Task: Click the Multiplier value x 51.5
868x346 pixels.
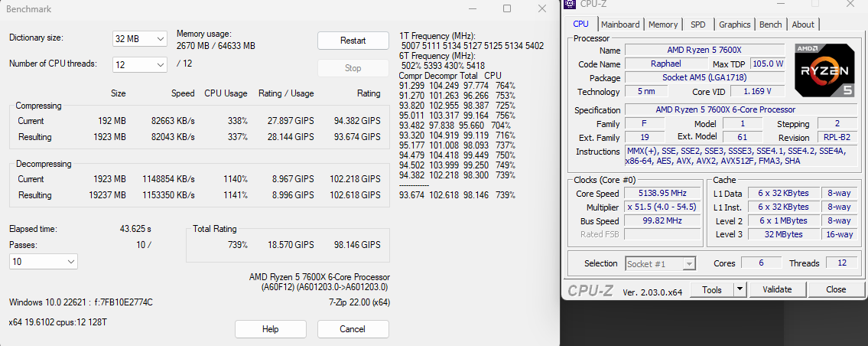Action: coord(662,207)
